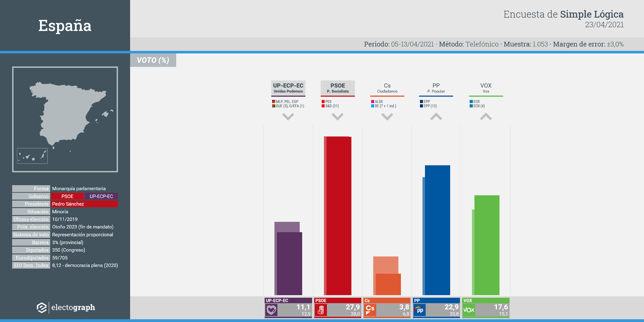This screenshot has height=322, width=644.
Task: Click the down arrow under UP-ECP-EC
Action: coord(288,117)
